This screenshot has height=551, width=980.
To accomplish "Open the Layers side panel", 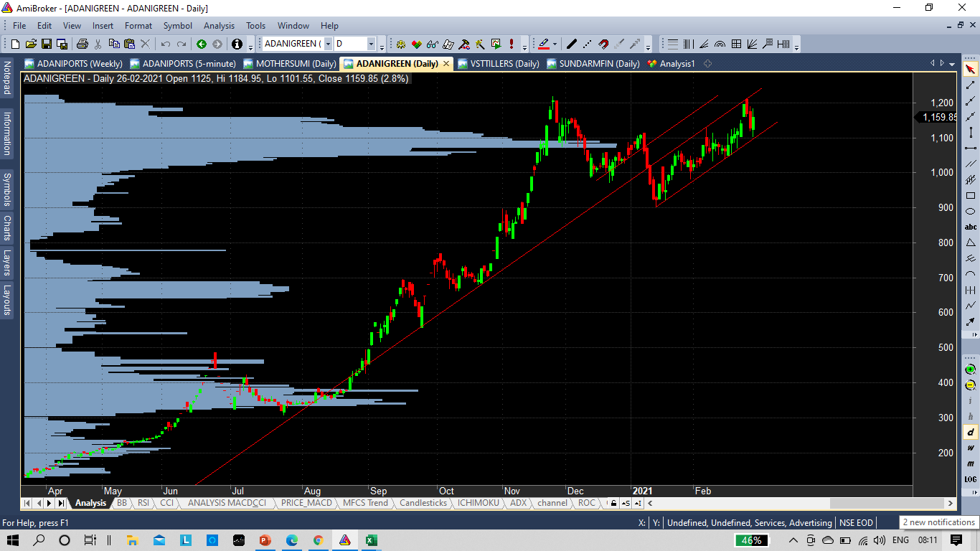I will (7, 263).
